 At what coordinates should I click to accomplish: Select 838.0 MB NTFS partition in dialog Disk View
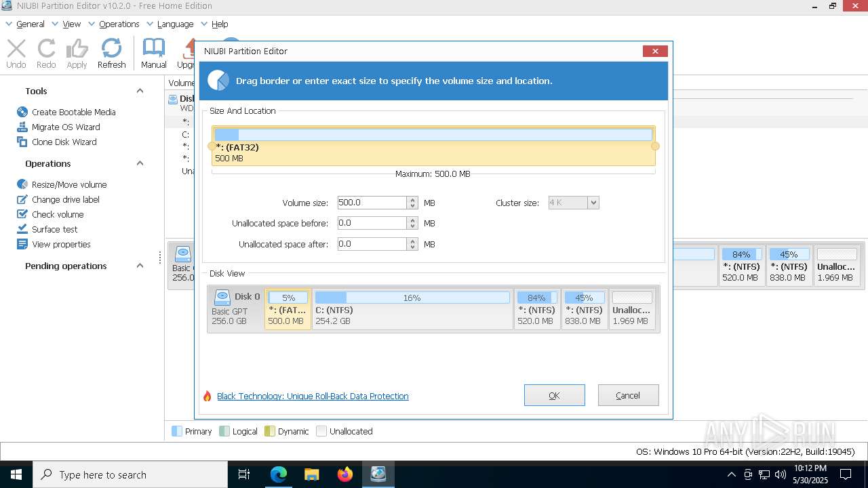tap(584, 309)
